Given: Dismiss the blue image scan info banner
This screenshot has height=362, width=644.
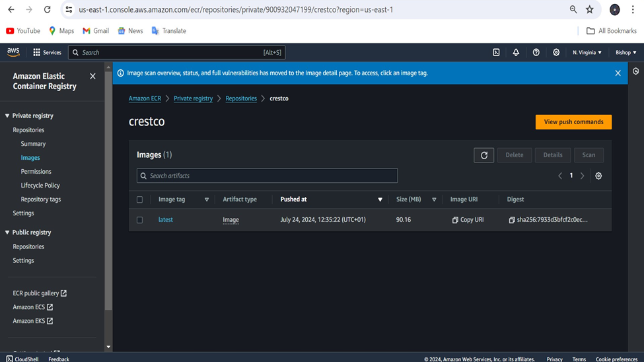Looking at the screenshot, I should (618, 73).
